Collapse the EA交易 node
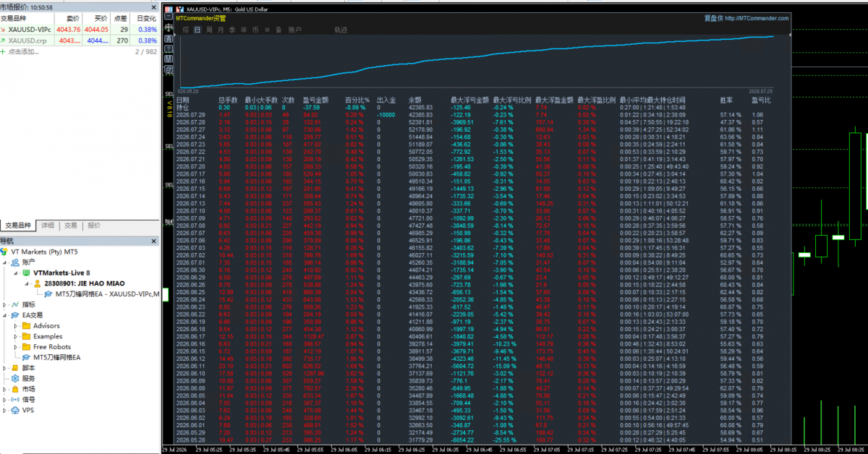Viewport: 868px width, 454px height. click(6, 315)
